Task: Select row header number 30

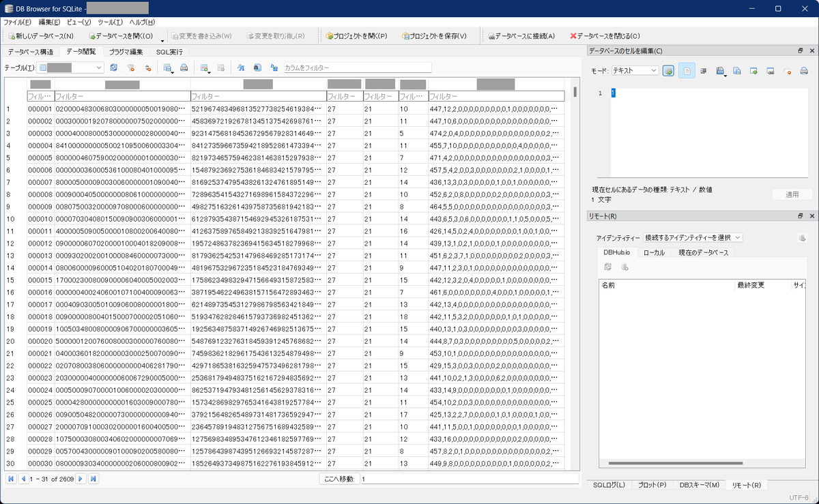Action: click(x=15, y=463)
